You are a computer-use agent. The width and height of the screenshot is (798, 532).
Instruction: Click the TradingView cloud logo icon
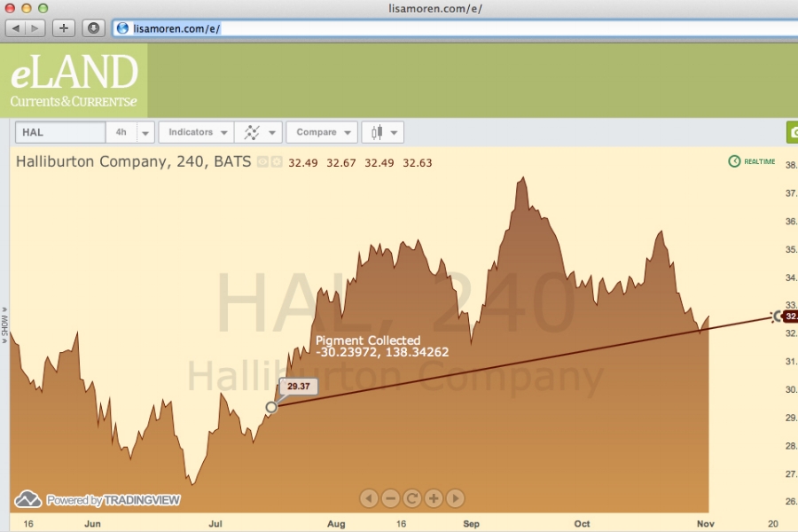[28, 499]
